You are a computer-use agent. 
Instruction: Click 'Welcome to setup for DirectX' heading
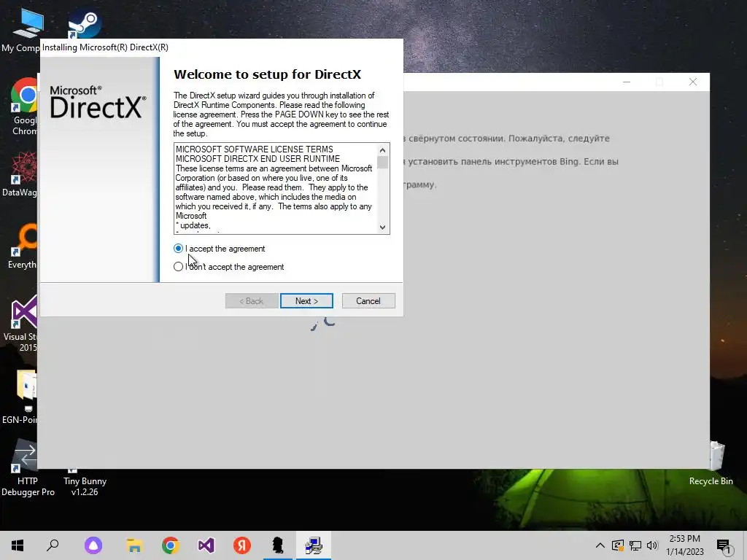(x=267, y=74)
